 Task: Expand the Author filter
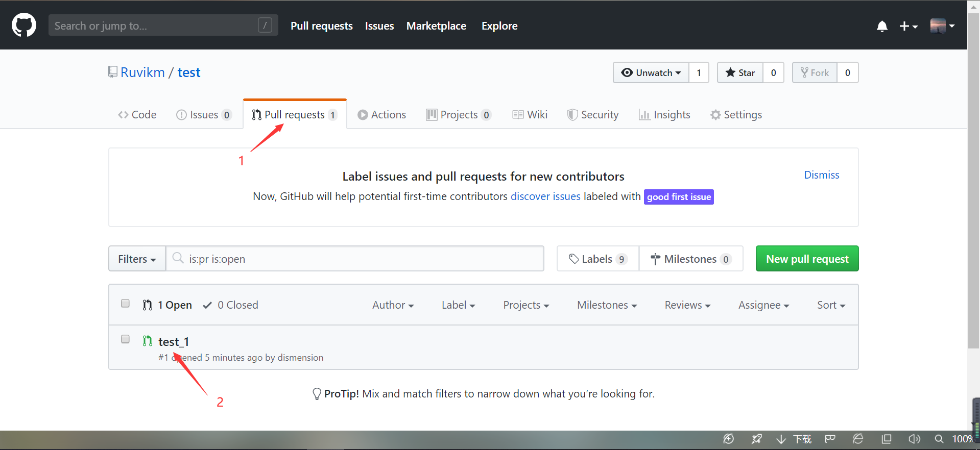click(393, 305)
